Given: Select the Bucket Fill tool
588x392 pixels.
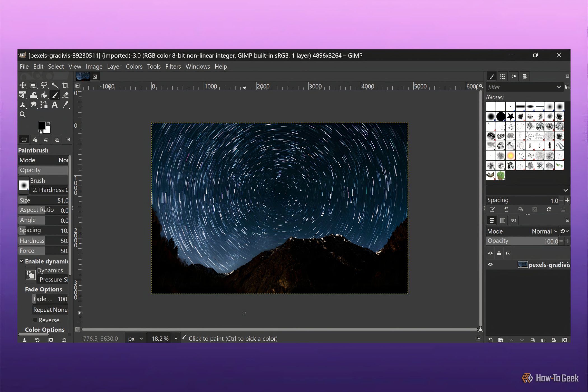Looking at the screenshot, I should (x=44, y=95).
